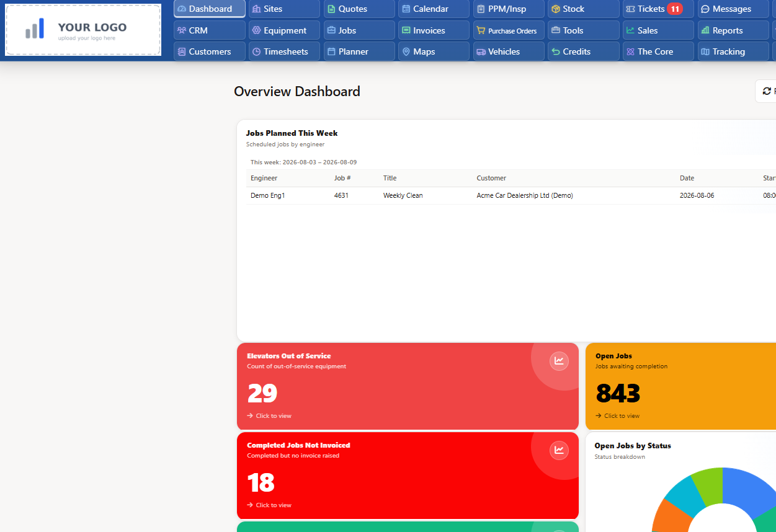The height and width of the screenshot is (532, 776).
Task: Open the Reports section
Action: pos(733,30)
